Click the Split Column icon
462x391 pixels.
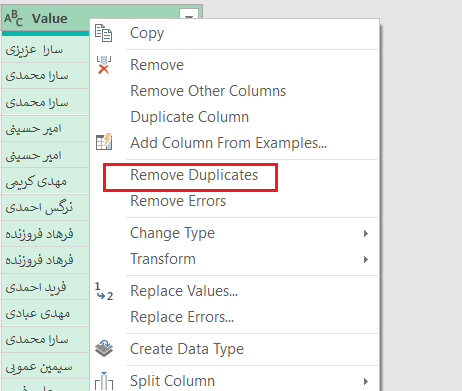coord(104,381)
